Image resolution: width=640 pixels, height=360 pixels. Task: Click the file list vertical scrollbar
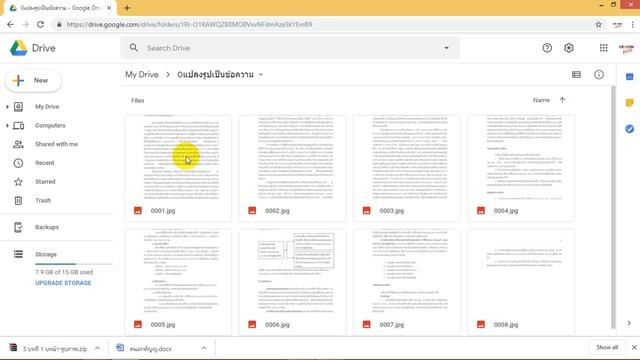coord(613,207)
